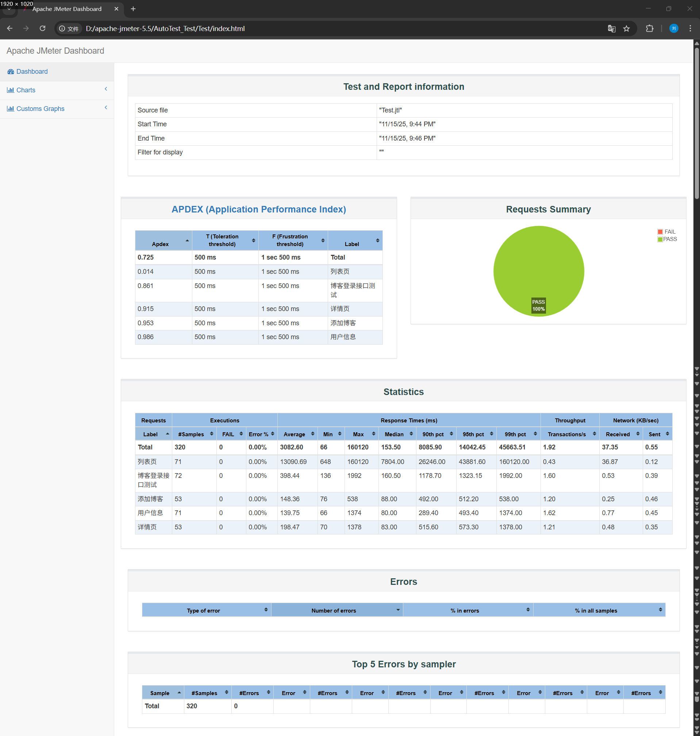The width and height of the screenshot is (700, 736).
Task: Click the 添加博客 row label in Statistics
Action: [150, 499]
